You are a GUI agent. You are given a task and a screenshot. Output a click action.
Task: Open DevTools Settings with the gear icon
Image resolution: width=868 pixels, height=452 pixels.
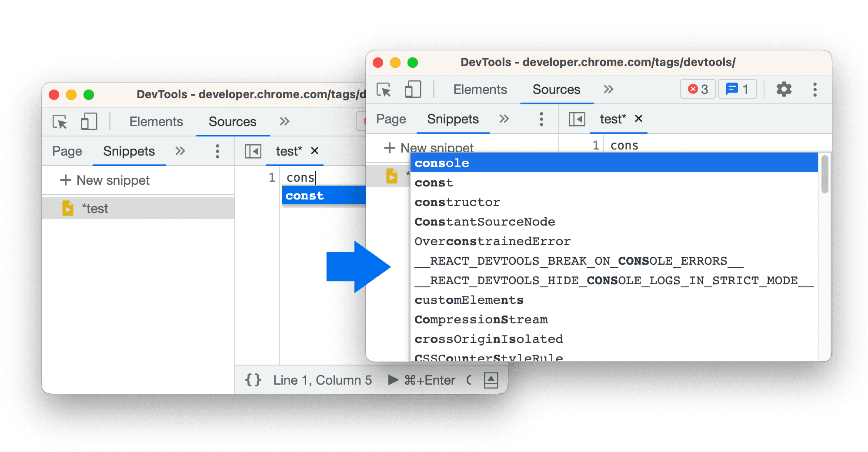pyautogui.click(x=784, y=90)
